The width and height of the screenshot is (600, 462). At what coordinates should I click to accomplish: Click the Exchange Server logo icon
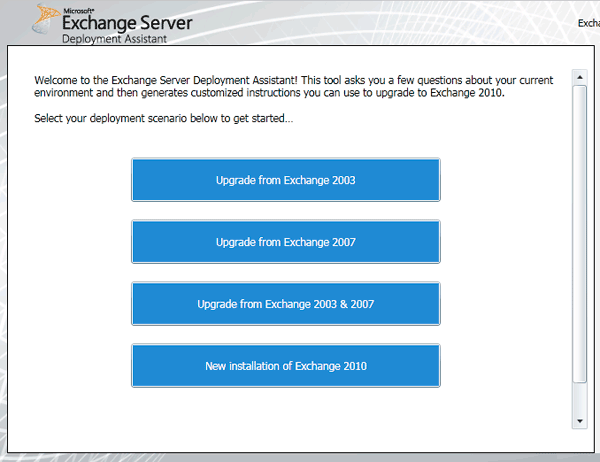(x=45, y=18)
